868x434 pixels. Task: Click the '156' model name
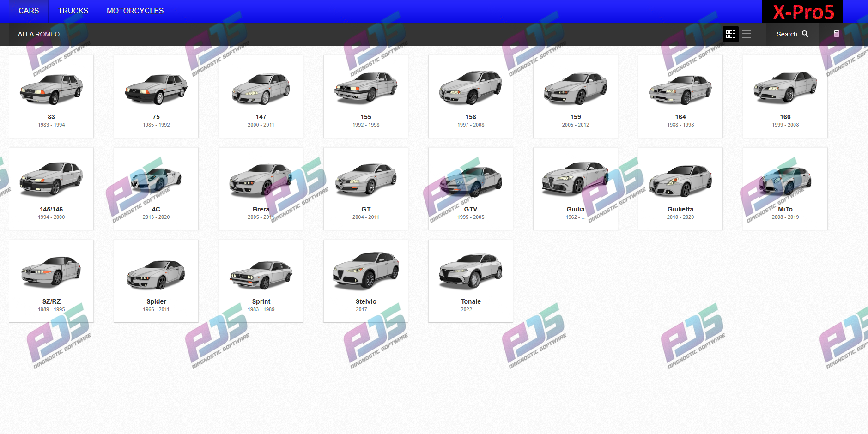471,117
